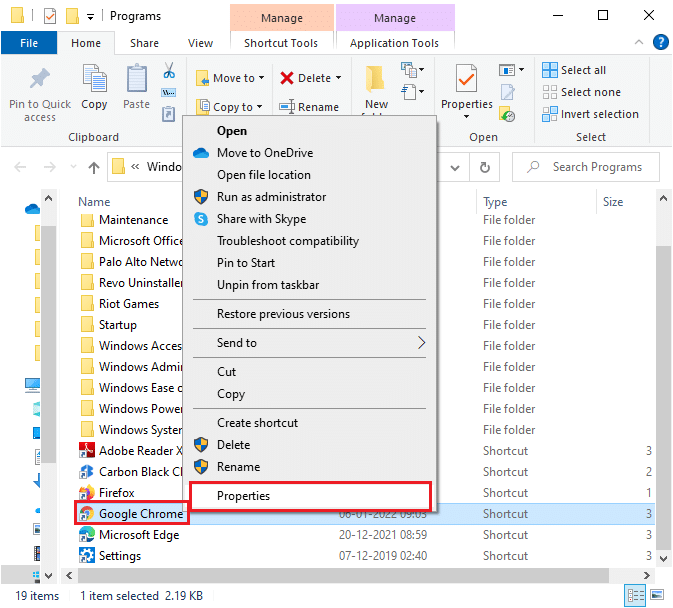Expand the Easy access dropdown
This screenshot has width=673, height=608.
pos(412,92)
